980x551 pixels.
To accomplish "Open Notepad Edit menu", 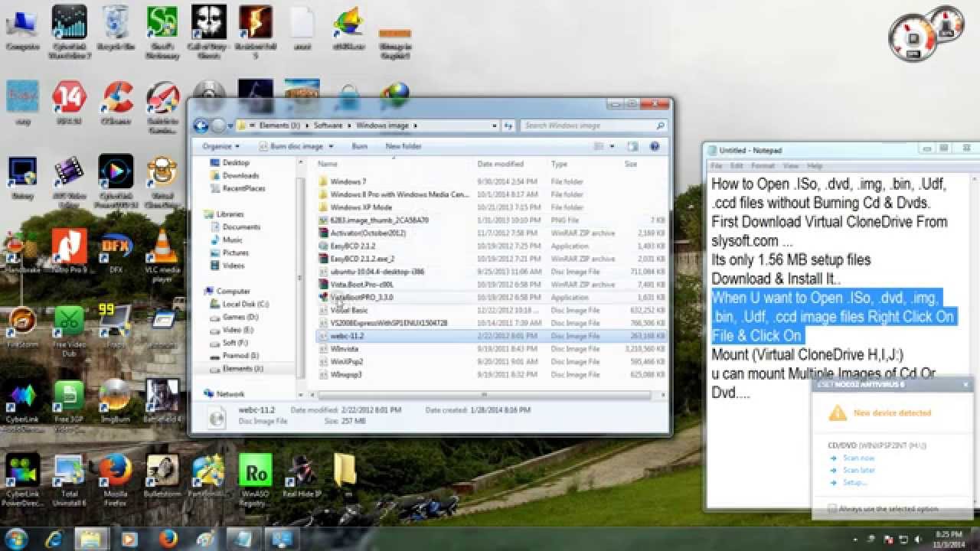I will (x=737, y=166).
